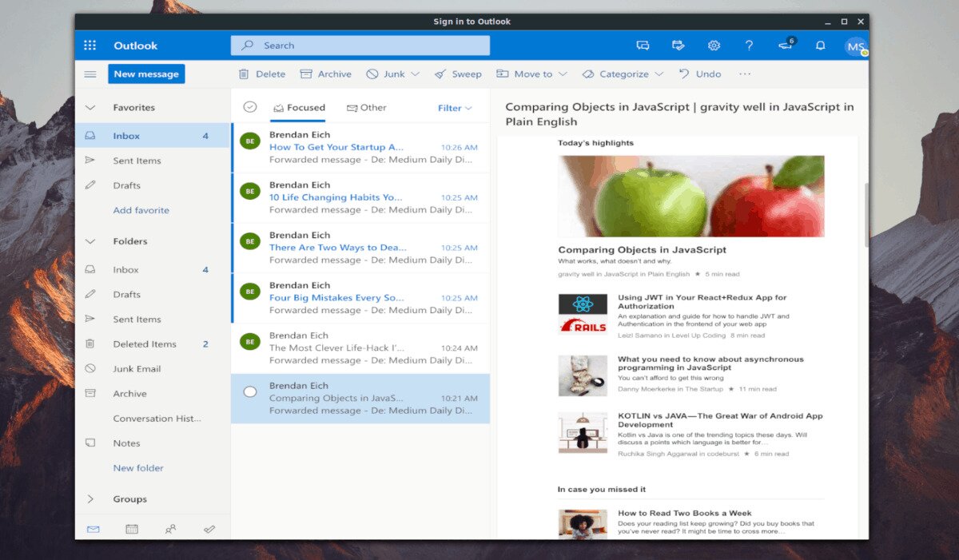Open the To Do tasks checkmark icon
Image resolution: width=959 pixels, height=560 pixels.
(209, 529)
